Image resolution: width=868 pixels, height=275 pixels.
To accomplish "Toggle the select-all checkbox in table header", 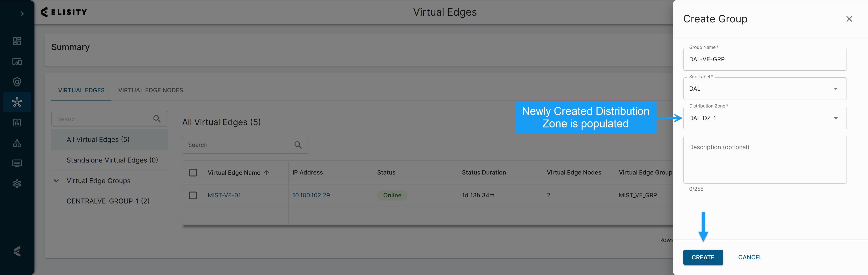I will [193, 172].
